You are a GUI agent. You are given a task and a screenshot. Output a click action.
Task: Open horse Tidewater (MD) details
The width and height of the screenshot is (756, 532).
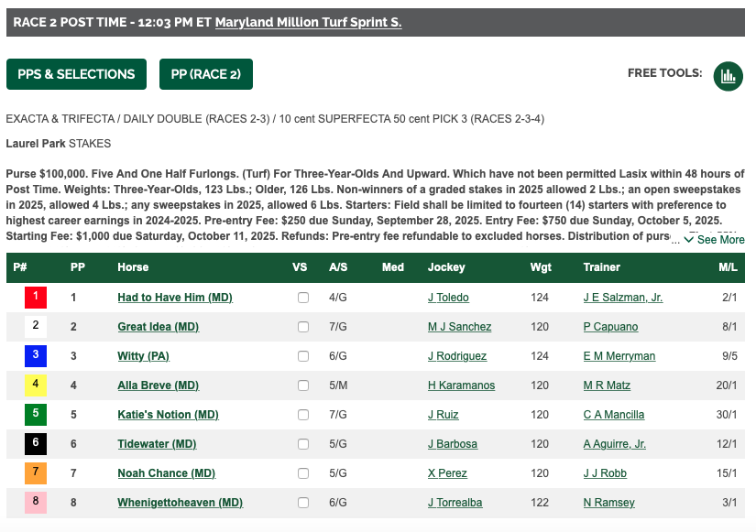(157, 444)
